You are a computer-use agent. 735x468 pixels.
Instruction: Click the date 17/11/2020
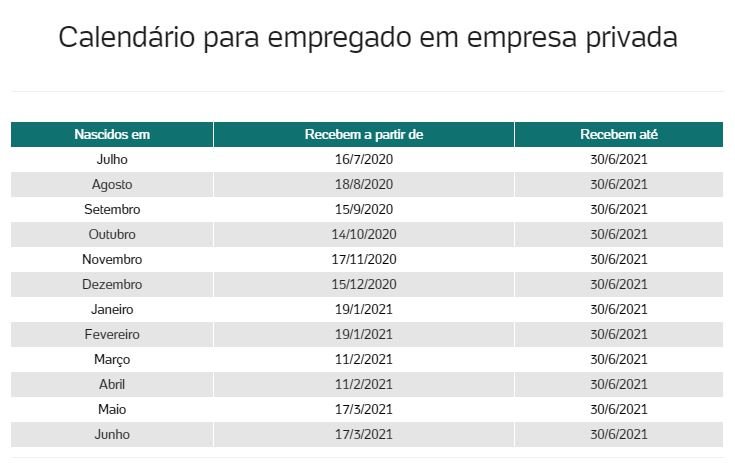pyautogui.click(x=364, y=259)
